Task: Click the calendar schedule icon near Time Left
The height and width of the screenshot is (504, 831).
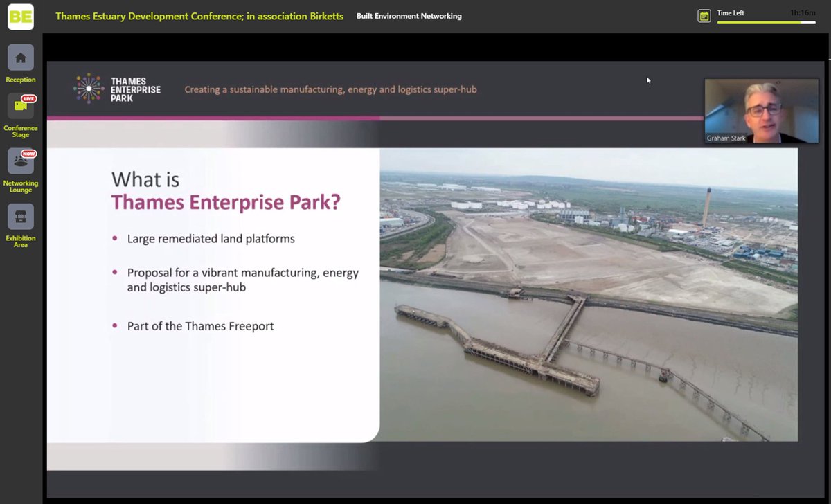Action: coord(704,16)
